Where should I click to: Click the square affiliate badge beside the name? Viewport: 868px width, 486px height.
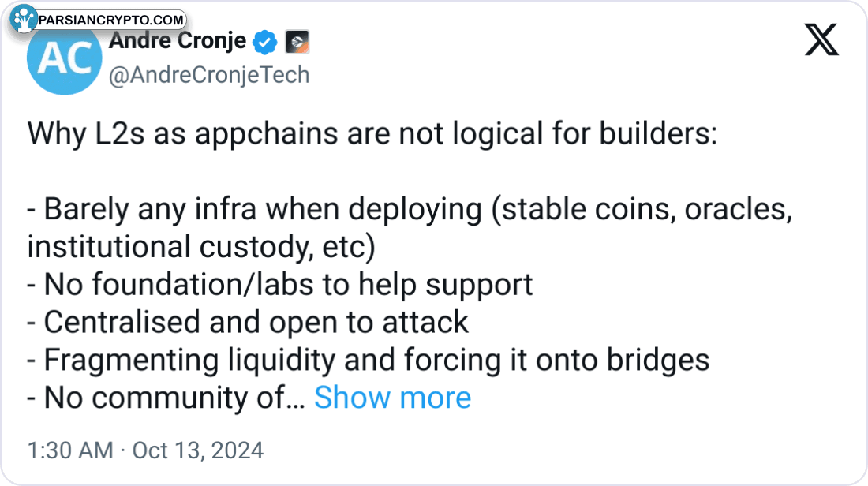pos(297,41)
